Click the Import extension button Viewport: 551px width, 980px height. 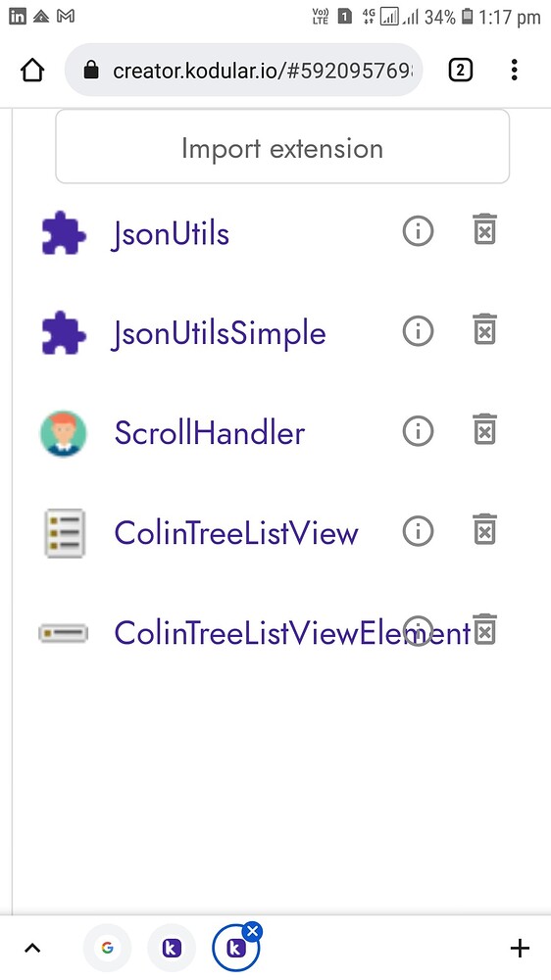tap(282, 147)
